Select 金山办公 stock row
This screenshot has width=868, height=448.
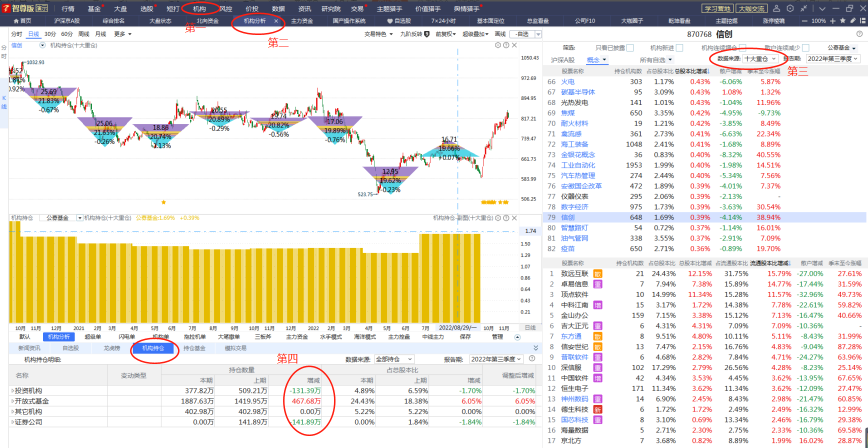tap(705, 315)
